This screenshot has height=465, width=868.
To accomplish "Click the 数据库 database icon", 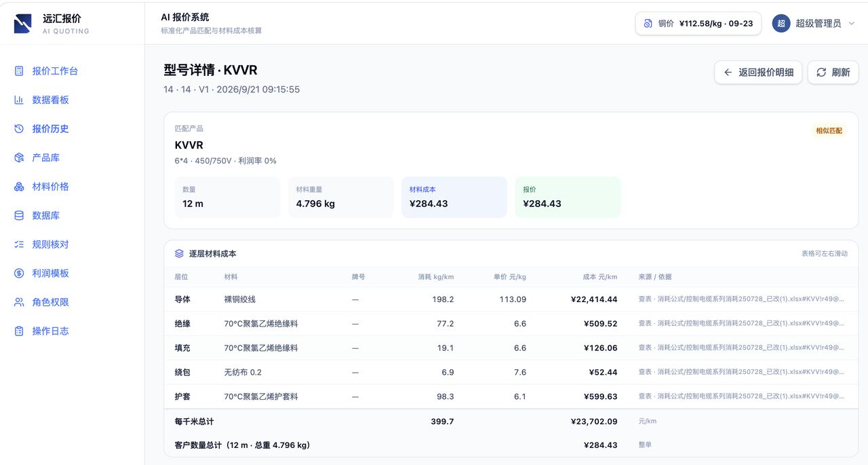I will 19,216.
